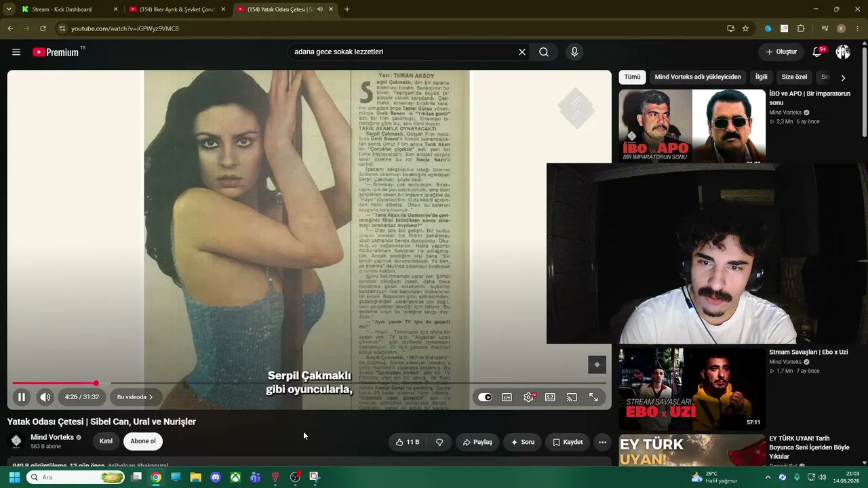Image resolution: width=868 pixels, height=488 pixels.
Task: Open the Mind Vorteks channel name link
Action: (52, 437)
